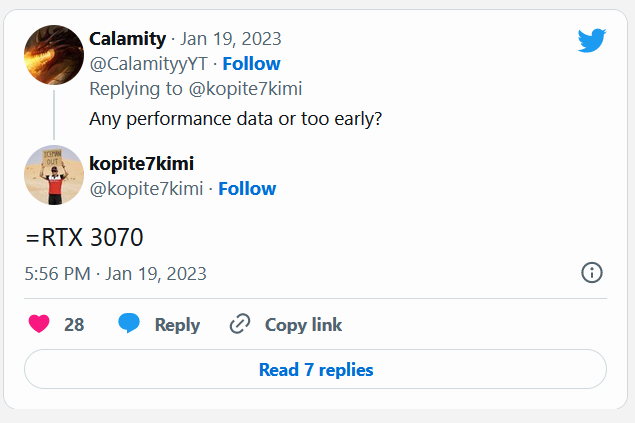Screen dimensions: 635x423
Task: Follow the @kopite7kimi account
Action: click(x=247, y=189)
